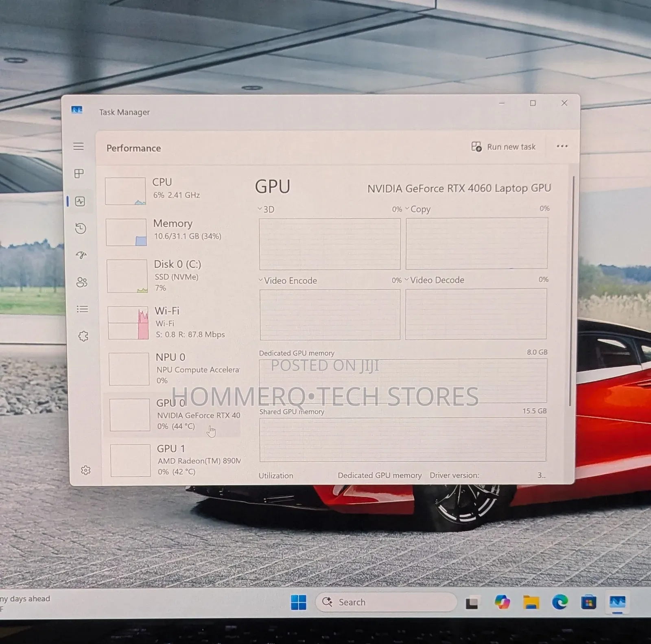Open Task View from taskbar
The width and height of the screenshot is (651, 644).
tap(472, 603)
